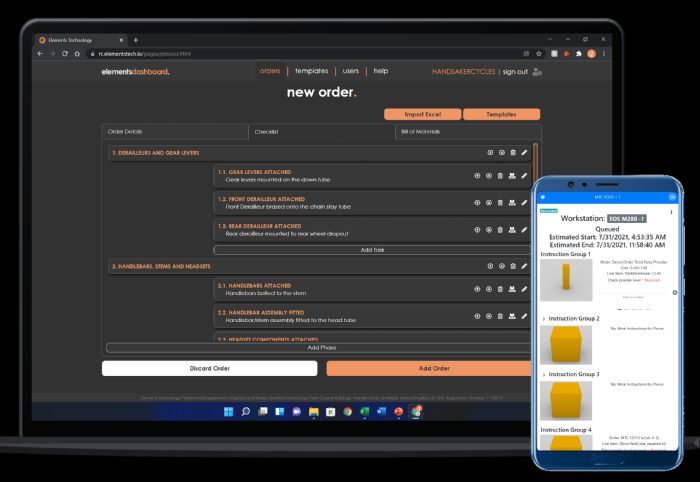This screenshot has width=700, height=482.
Task: Click the first circular plus icon on Rear Derailleur Attached task
Action: coord(477,230)
